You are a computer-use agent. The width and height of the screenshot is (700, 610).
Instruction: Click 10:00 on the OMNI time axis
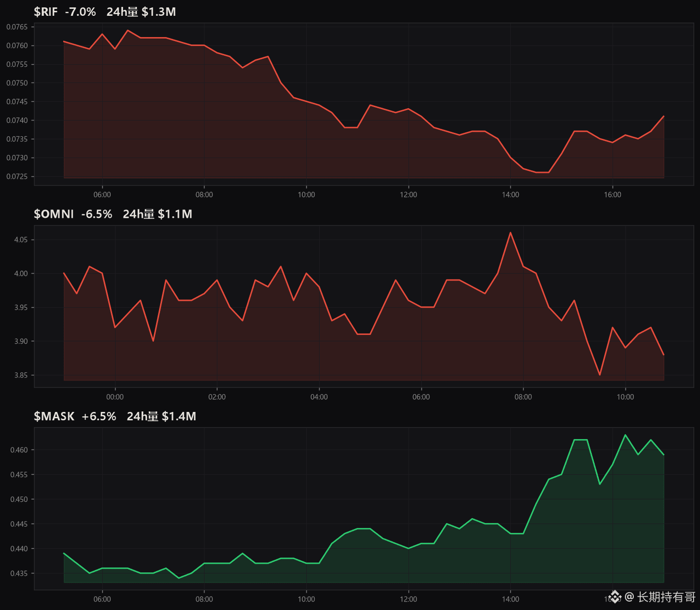coord(625,397)
